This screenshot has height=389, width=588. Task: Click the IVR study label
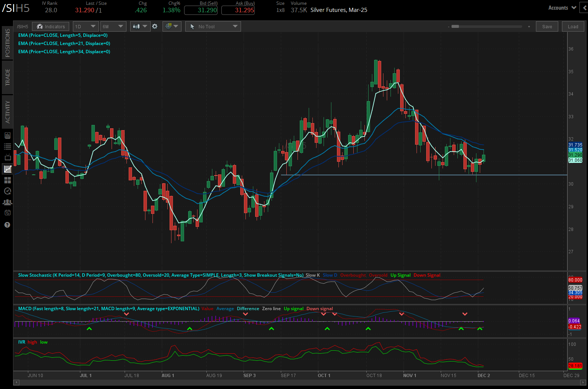pyautogui.click(x=22, y=342)
